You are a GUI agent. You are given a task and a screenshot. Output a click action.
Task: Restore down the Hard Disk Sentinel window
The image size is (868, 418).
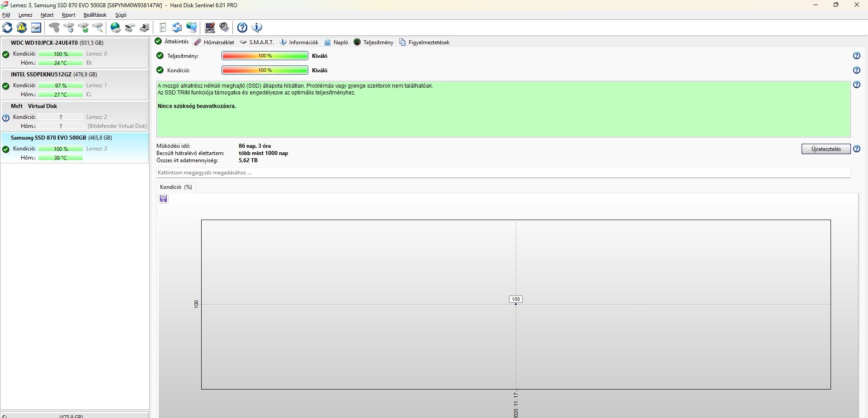[x=836, y=5]
